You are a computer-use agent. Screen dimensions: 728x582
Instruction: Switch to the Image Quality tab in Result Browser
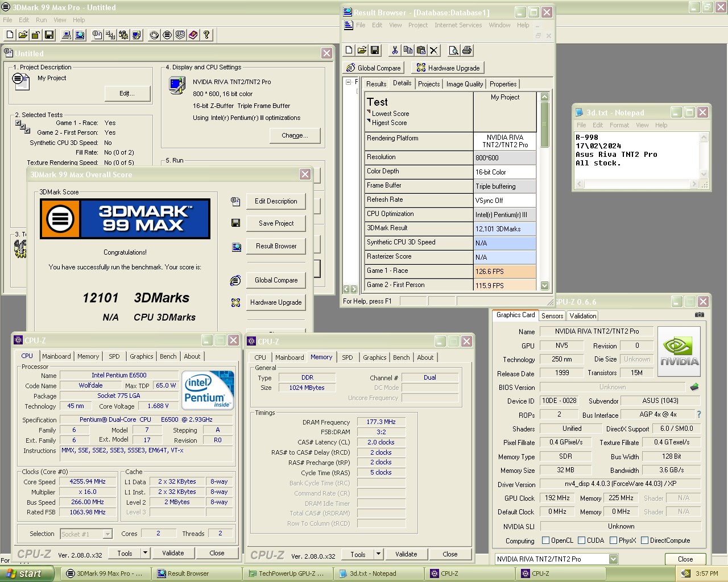[x=465, y=84]
